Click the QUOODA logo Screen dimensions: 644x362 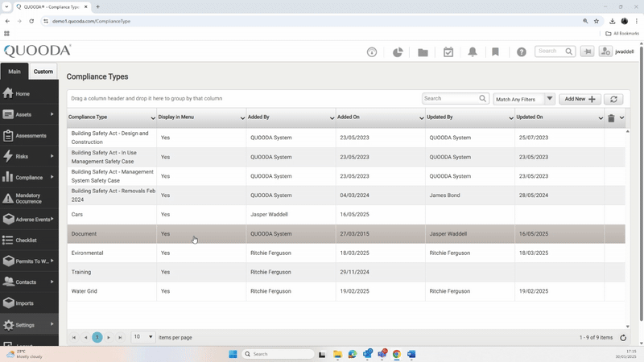tap(37, 51)
